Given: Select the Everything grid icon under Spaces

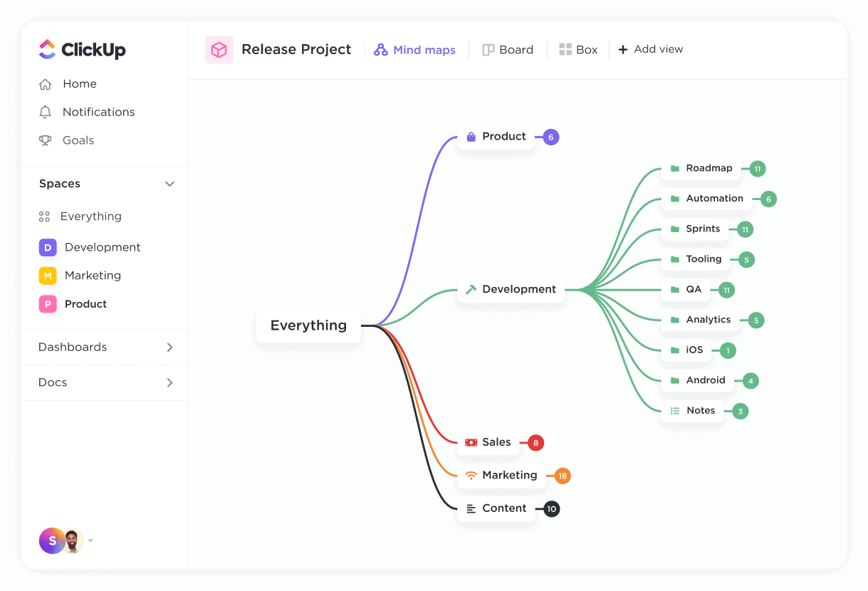Looking at the screenshot, I should 47,216.
